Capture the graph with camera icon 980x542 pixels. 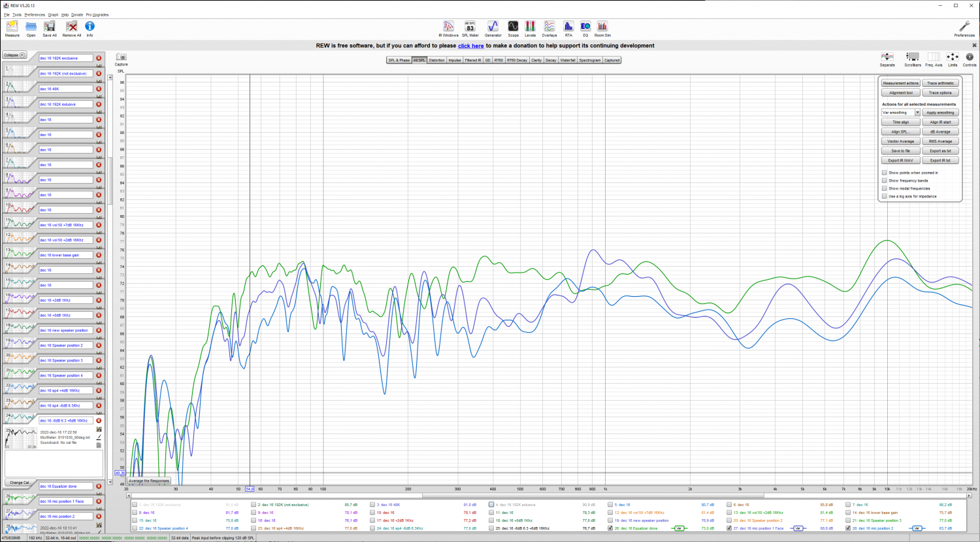coord(121,57)
